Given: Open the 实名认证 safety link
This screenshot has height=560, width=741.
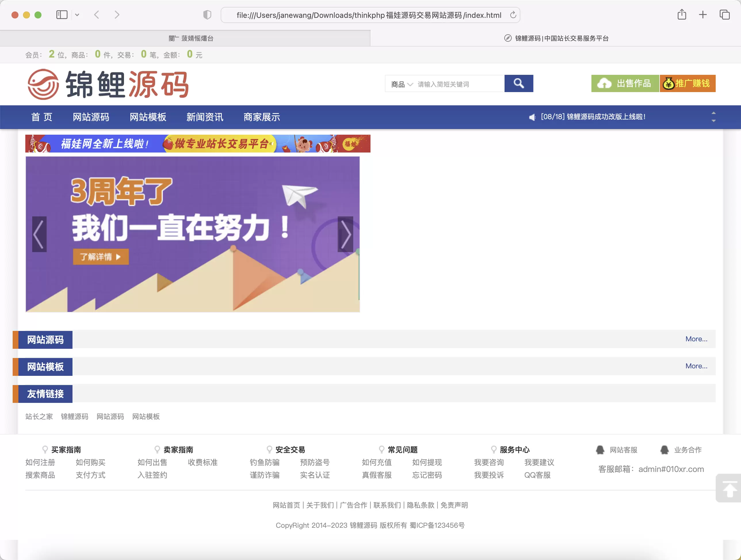Looking at the screenshot, I should coord(315,475).
